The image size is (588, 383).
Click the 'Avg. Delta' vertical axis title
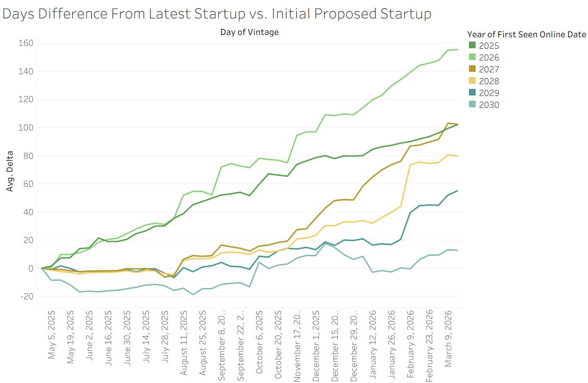(10, 171)
